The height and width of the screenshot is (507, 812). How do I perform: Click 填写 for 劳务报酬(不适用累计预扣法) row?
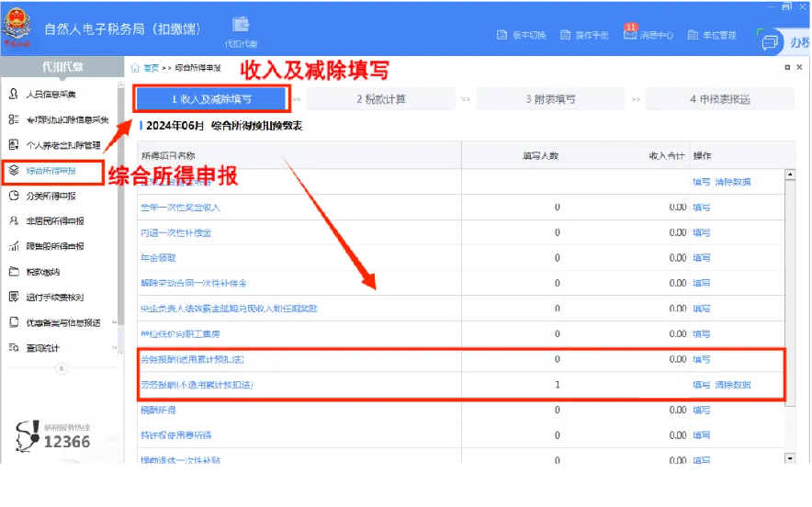pos(701,384)
